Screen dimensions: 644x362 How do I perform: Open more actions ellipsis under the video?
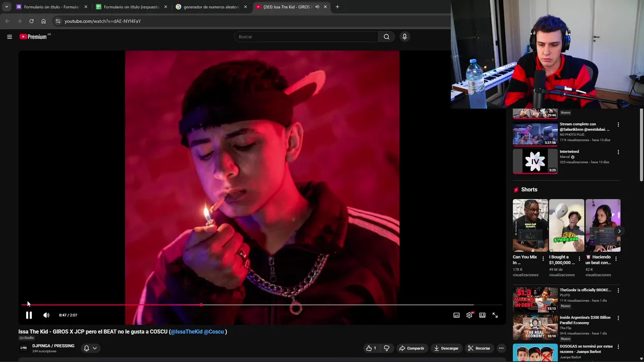[x=501, y=348]
